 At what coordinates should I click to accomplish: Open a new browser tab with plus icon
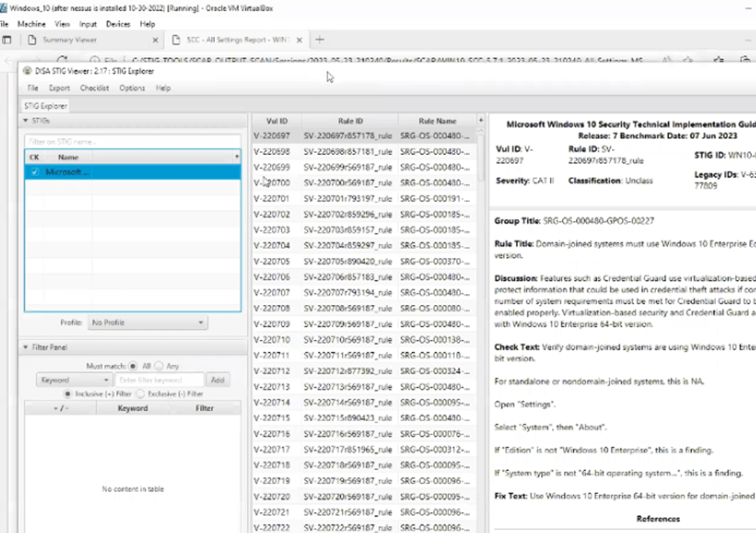[319, 40]
